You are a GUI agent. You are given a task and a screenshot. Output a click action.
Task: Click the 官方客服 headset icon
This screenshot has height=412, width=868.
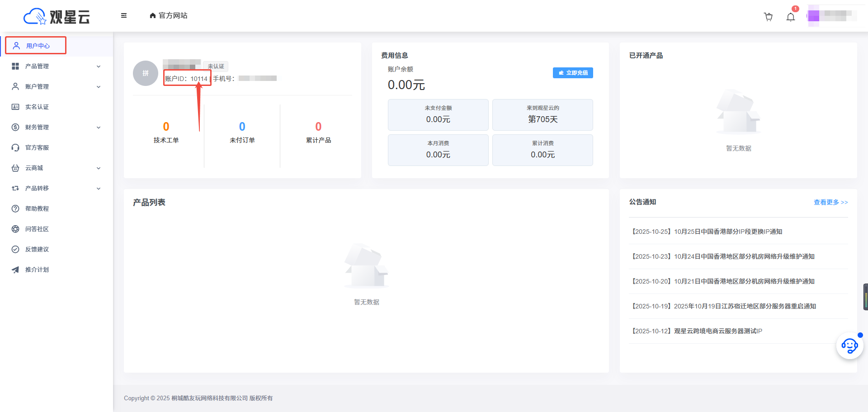click(x=15, y=147)
